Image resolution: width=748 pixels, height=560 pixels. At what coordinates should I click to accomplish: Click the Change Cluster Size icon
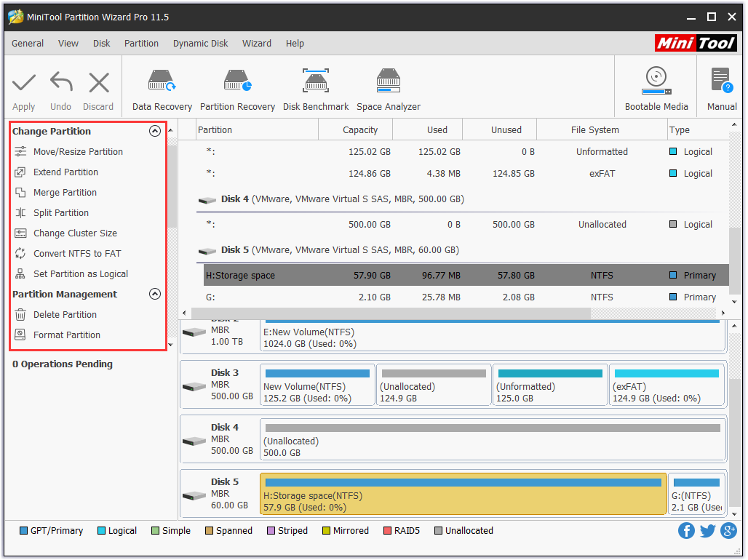(x=20, y=233)
